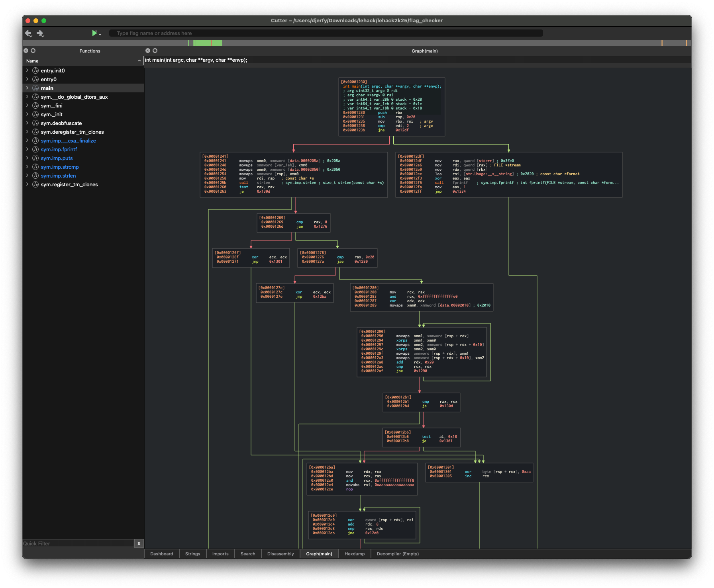Open the dropdown arrow beside play button
Image resolution: width=714 pixels, height=588 pixels.
(100, 34)
